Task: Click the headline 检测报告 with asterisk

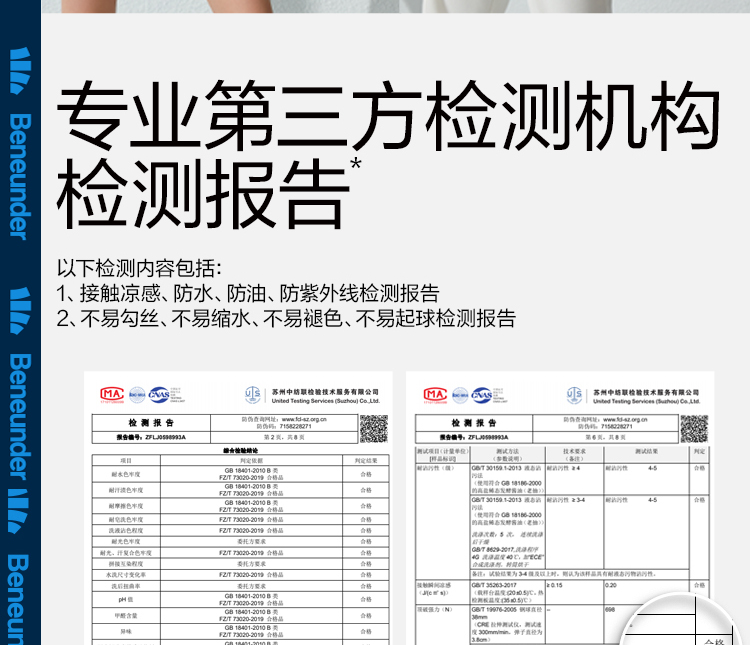Action: pyautogui.click(x=209, y=192)
